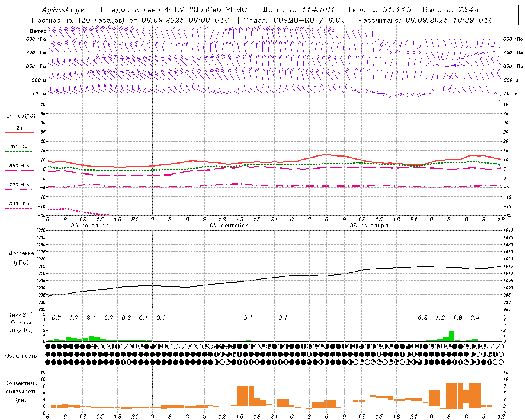Click the 'Тем-ра(°C)' temperature panel label
This screenshot has height=420, width=525.
point(19,116)
